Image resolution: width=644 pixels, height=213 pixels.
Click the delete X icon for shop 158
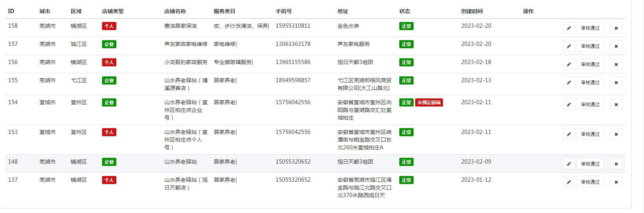pyautogui.click(x=616, y=28)
